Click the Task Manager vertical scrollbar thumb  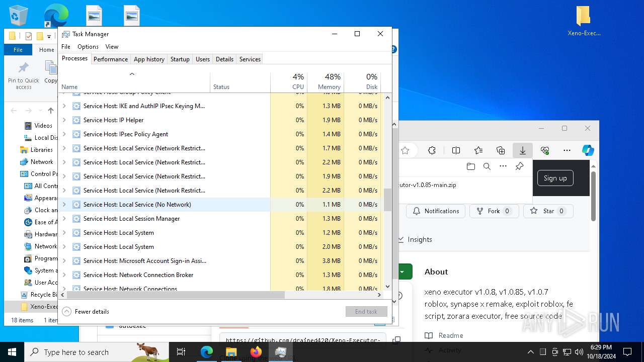tap(387, 200)
